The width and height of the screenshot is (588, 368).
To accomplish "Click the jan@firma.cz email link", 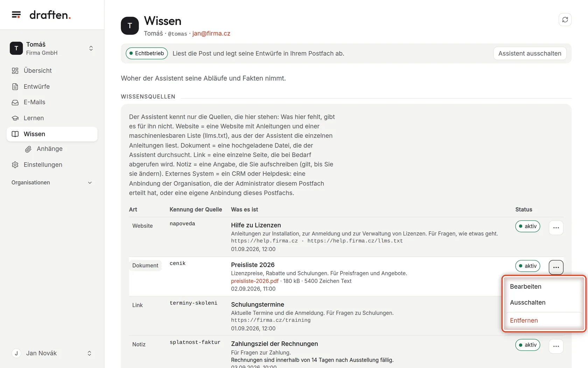I will tap(211, 34).
